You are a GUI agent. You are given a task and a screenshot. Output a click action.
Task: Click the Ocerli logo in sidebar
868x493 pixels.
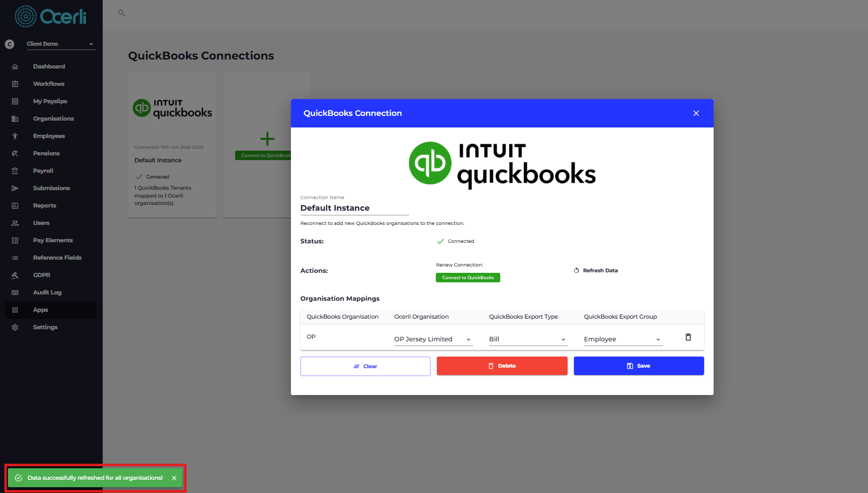(x=51, y=17)
